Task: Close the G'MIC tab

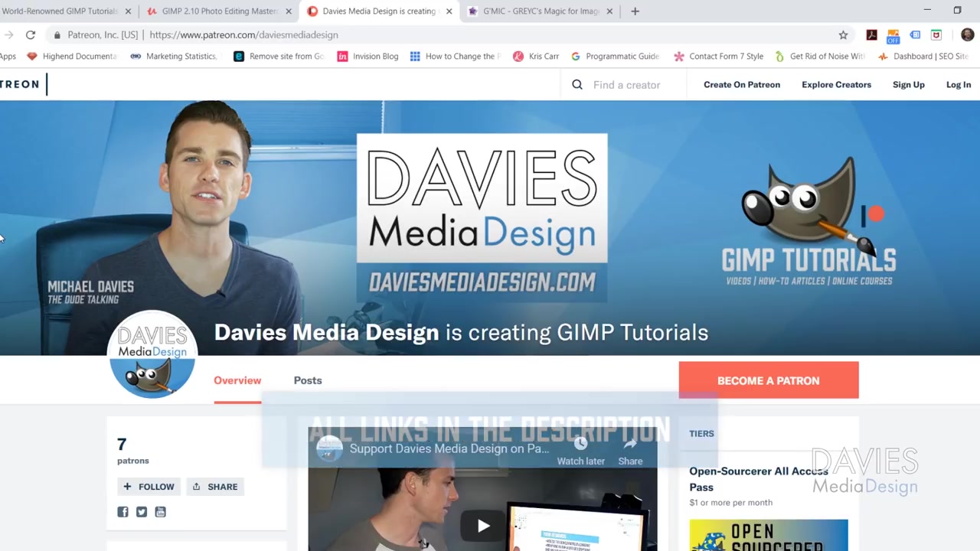Action: 609,11
